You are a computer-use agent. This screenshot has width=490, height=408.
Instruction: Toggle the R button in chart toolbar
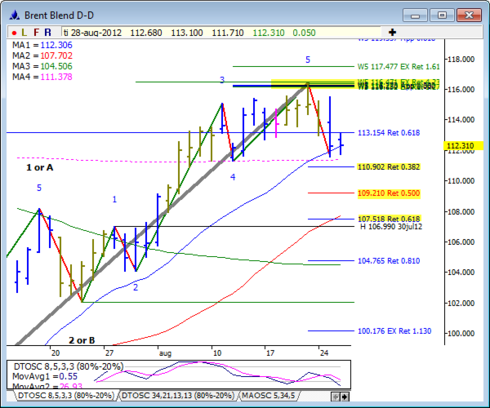(48, 33)
